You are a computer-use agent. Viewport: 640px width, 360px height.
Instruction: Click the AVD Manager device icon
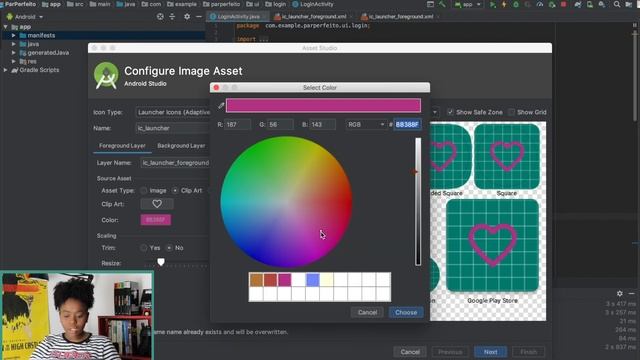click(x=589, y=4)
